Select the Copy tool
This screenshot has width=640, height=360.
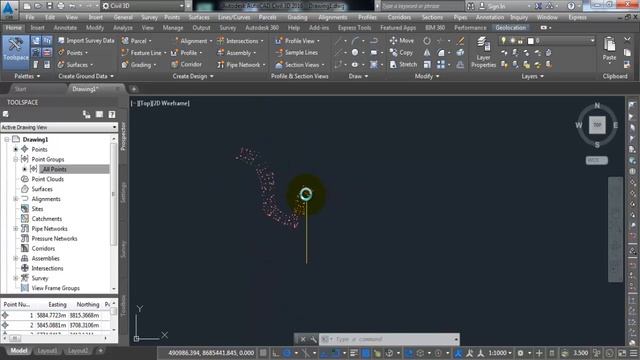pos(402,53)
